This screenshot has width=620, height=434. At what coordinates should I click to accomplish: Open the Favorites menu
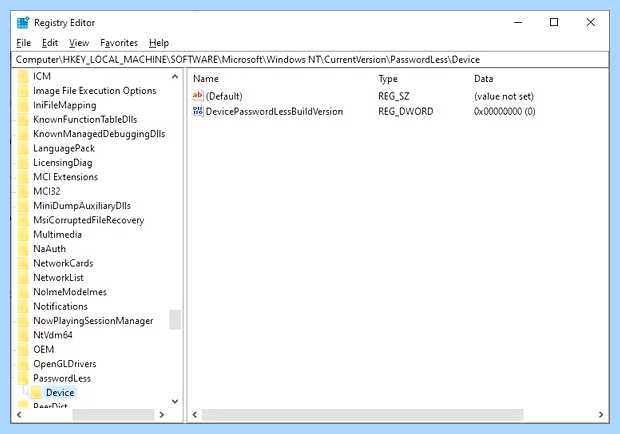click(119, 43)
